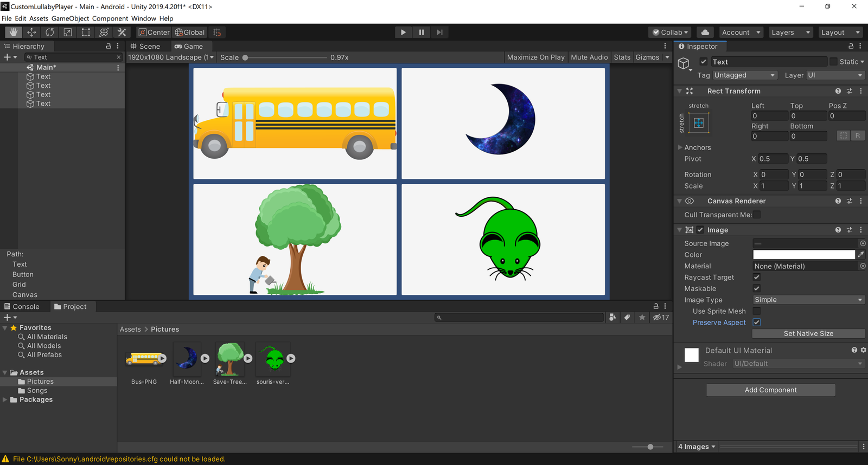
Task: Click the Add Component button
Action: pos(771,390)
